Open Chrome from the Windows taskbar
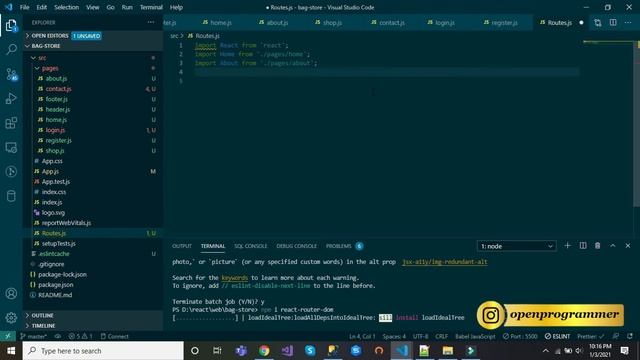This screenshot has height=360, width=640. [x=264, y=351]
